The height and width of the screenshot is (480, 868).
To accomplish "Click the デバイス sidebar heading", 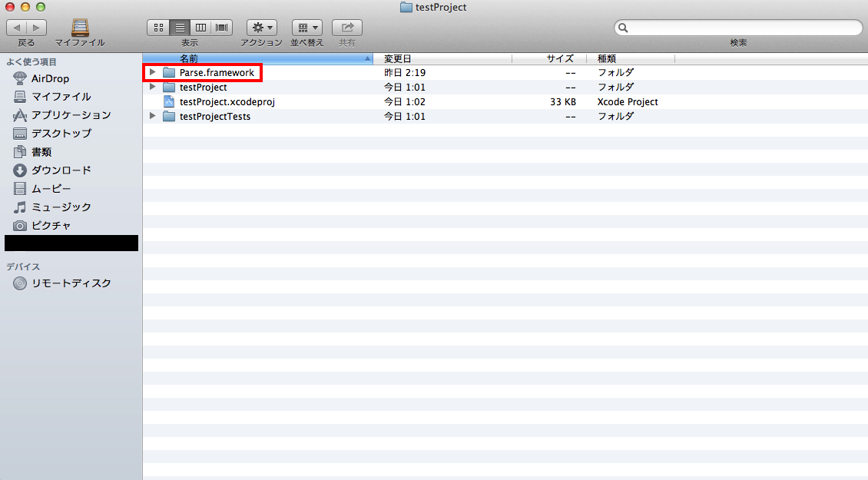I will (x=23, y=266).
